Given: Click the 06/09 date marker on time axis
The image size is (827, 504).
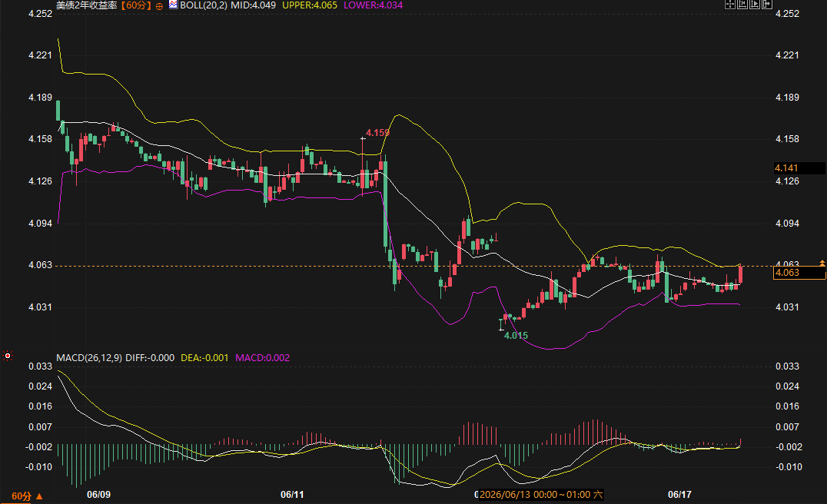Looking at the screenshot, I should tap(98, 495).
